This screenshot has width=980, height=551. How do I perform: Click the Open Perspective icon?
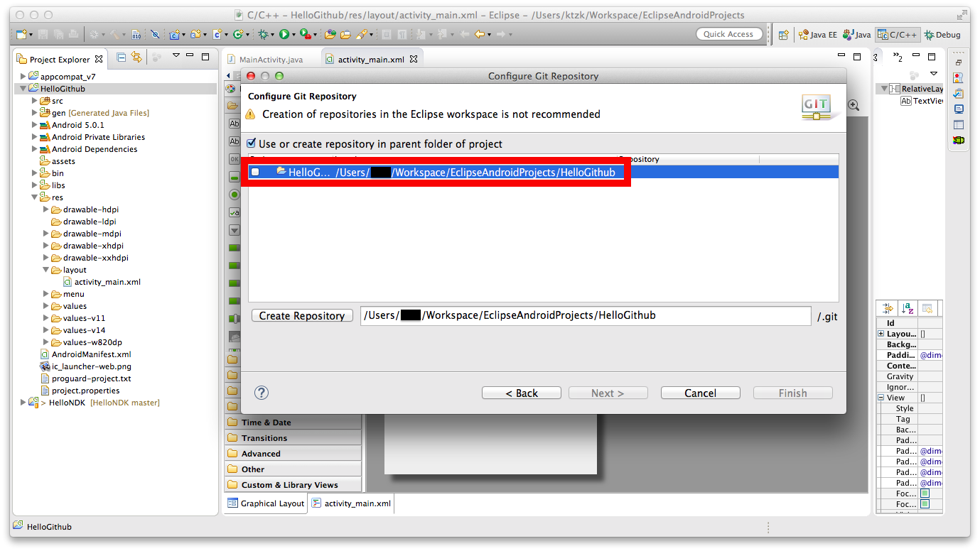[x=783, y=34]
